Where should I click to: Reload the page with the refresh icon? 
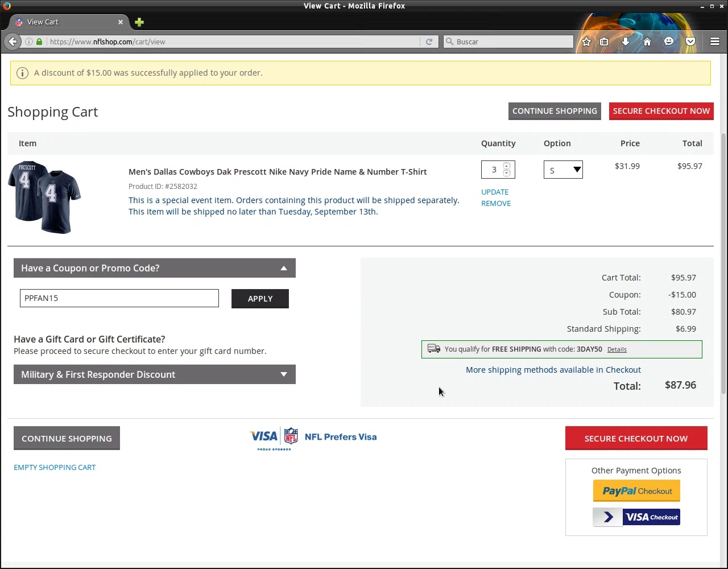[429, 42]
